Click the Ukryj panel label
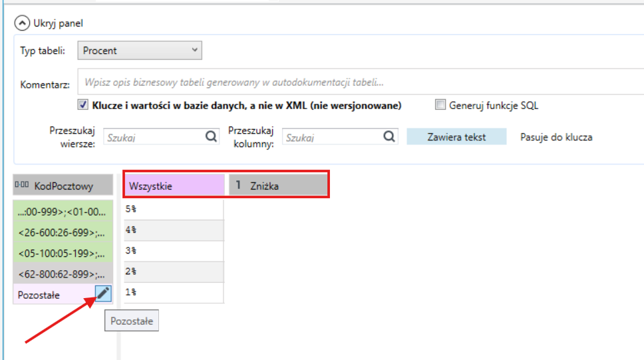Image resolution: width=644 pixels, height=360 pixels. coord(59,23)
